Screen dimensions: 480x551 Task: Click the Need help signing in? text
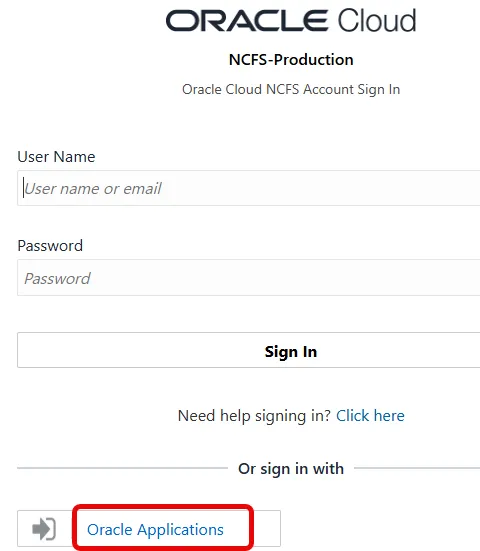254,416
